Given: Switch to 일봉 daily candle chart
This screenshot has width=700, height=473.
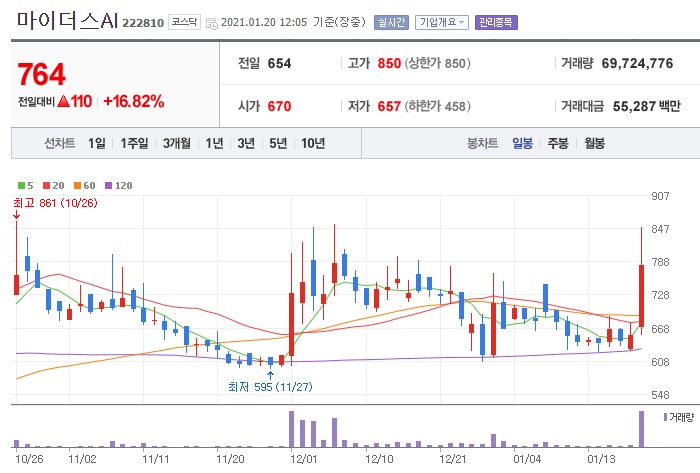Looking at the screenshot, I should click(522, 143).
